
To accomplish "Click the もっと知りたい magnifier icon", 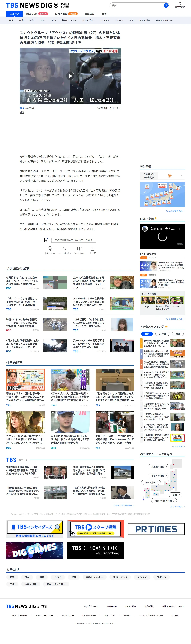I will click(65, 248).
